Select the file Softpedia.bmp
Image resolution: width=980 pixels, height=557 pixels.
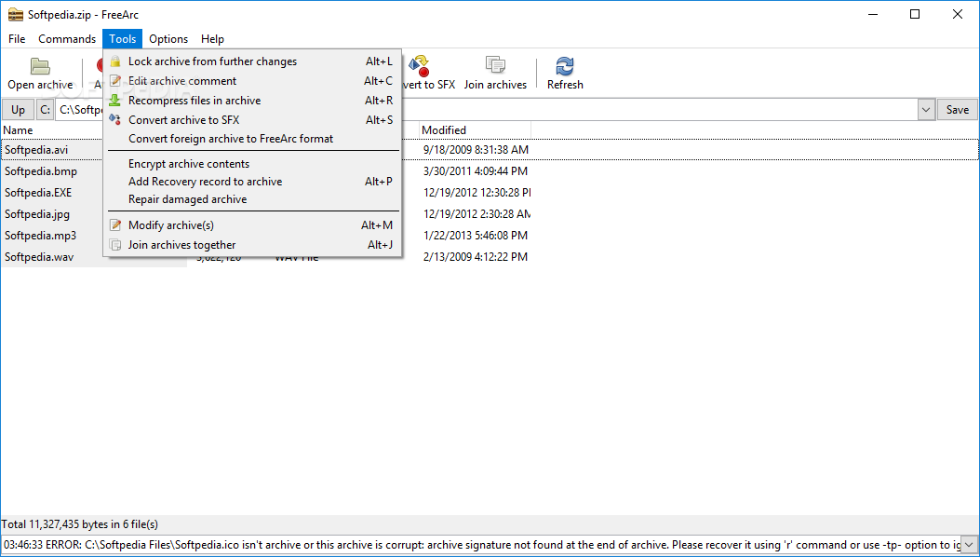41,170
